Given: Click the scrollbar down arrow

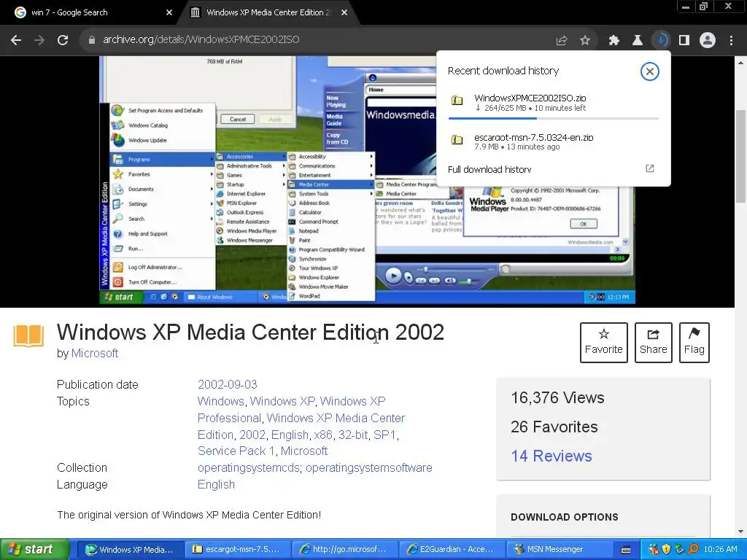Looking at the screenshot, I should pos(741,532).
